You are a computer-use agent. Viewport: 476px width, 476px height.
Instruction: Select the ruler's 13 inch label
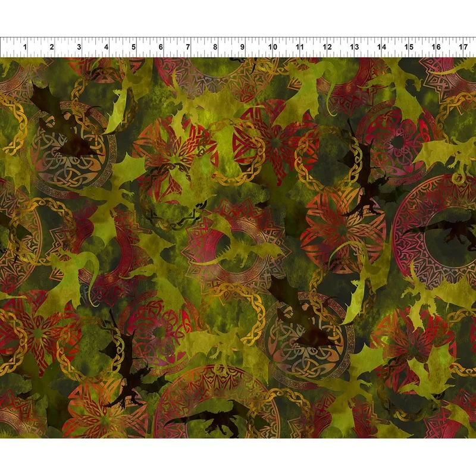click(355, 47)
